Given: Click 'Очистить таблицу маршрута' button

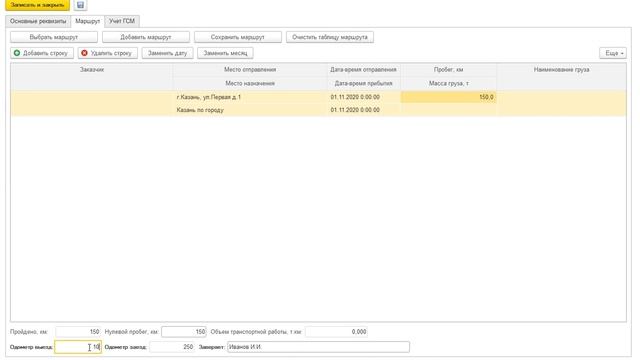Looking at the screenshot, I should 330,37.
